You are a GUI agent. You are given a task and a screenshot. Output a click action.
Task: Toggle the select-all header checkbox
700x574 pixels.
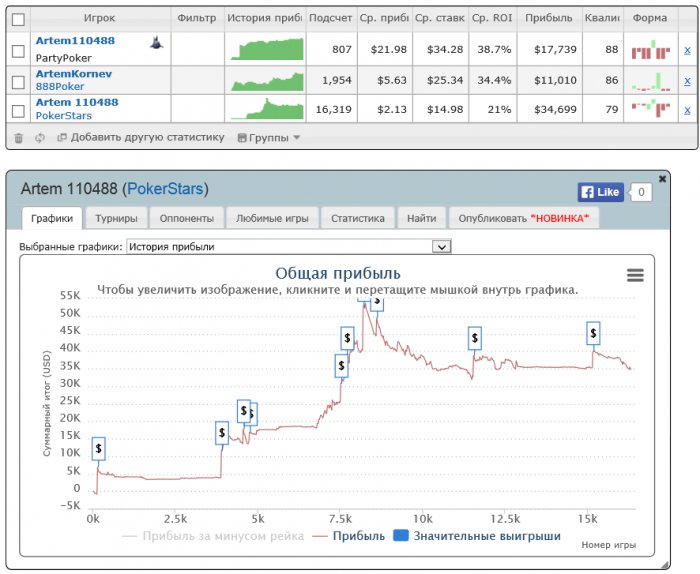click(x=18, y=20)
